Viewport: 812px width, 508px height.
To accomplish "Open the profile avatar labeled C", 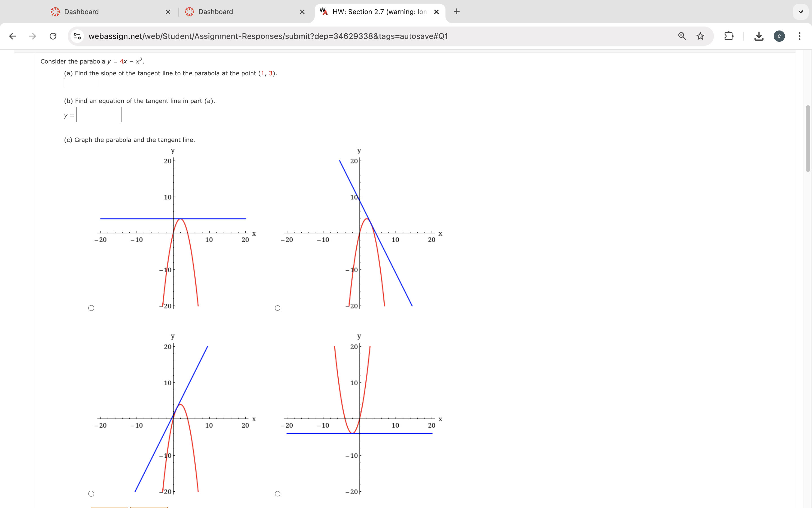I will point(779,36).
